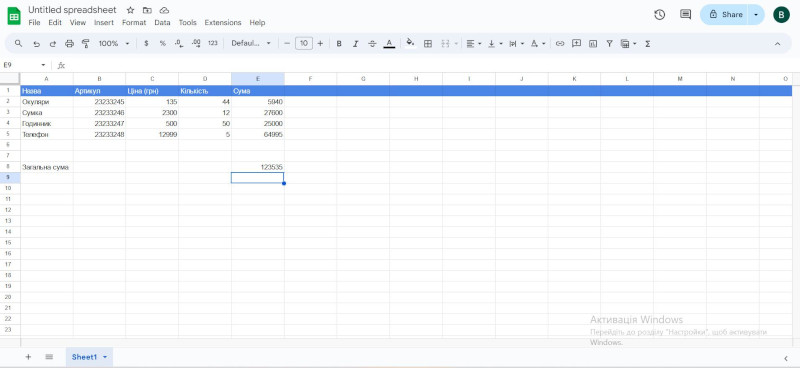Open the File menu
The width and height of the screenshot is (800, 368).
[34, 23]
